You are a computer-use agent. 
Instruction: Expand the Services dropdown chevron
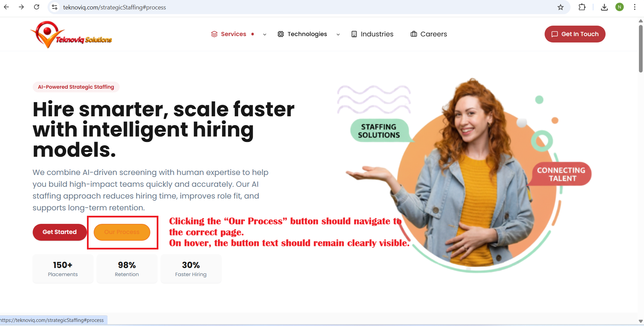(265, 34)
